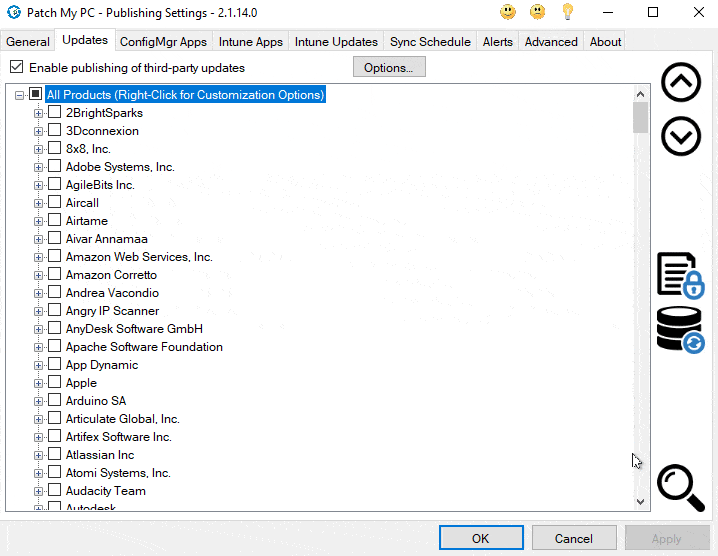This screenshot has width=718, height=556.
Task: Click the light bulb idea icon
Action: coord(568,12)
